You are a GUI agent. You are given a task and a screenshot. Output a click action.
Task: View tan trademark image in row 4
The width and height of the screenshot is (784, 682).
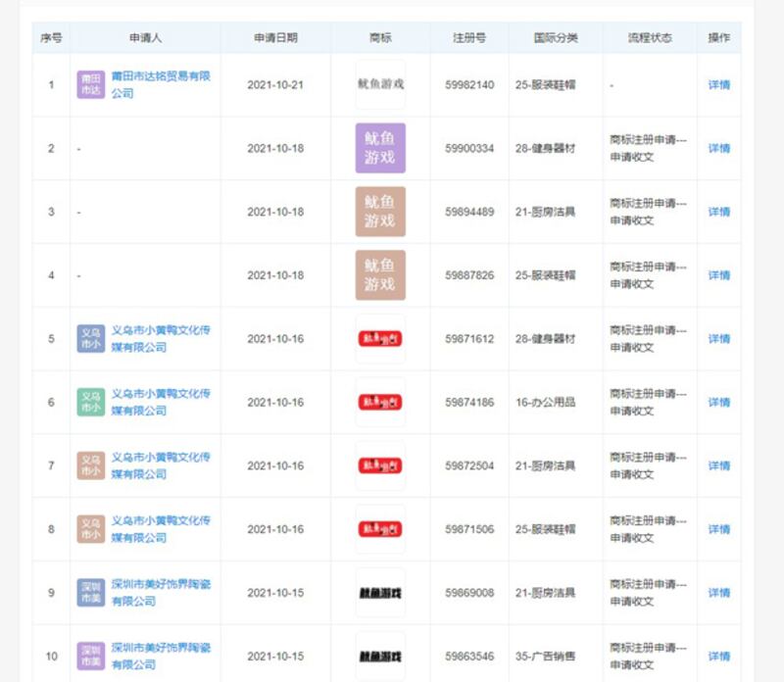tap(380, 275)
